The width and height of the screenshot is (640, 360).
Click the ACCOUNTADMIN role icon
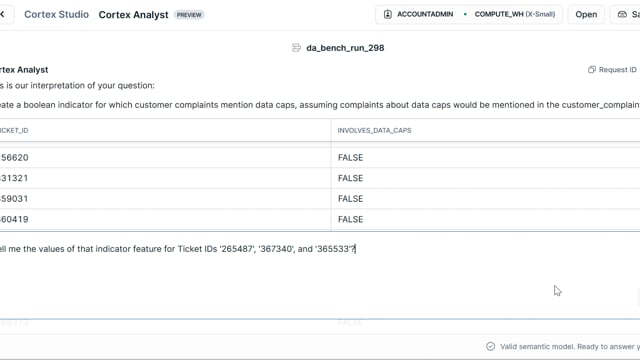pos(387,14)
